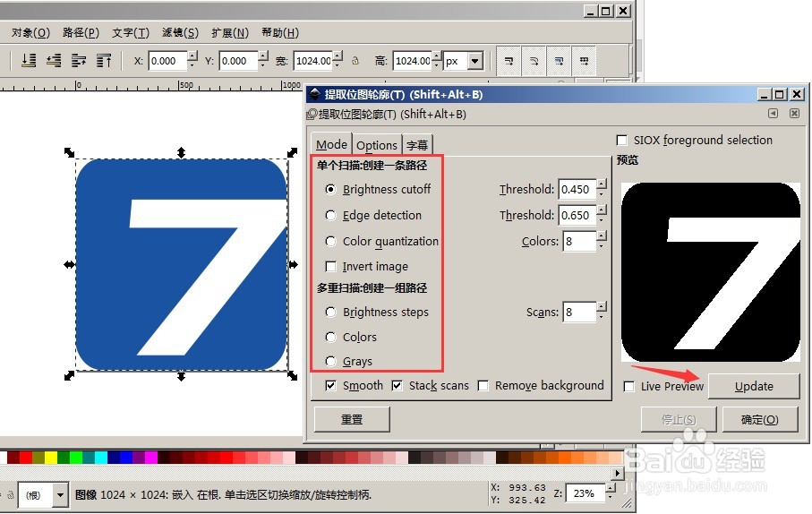
Task: Increase width value with stepper arrow
Action: click(338, 56)
